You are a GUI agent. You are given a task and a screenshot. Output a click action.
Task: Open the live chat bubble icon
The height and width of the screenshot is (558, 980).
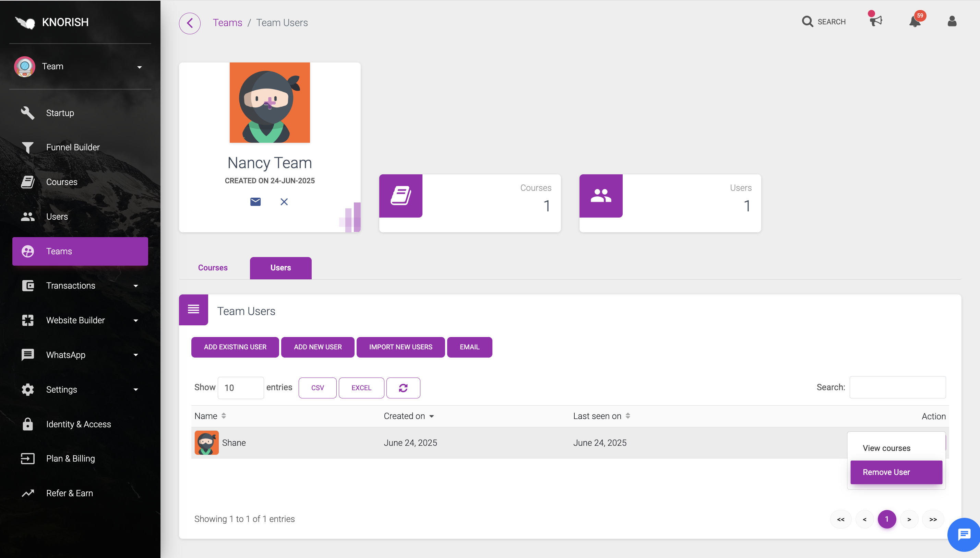(x=964, y=534)
